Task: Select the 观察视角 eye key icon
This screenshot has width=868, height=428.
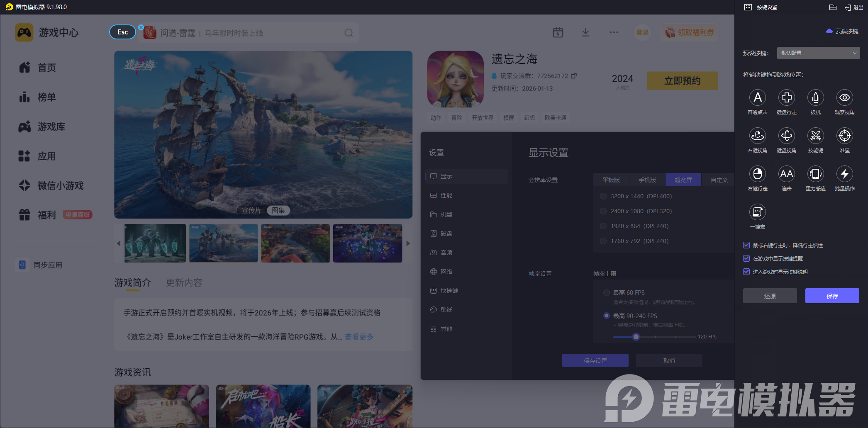Action: coord(845,97)
